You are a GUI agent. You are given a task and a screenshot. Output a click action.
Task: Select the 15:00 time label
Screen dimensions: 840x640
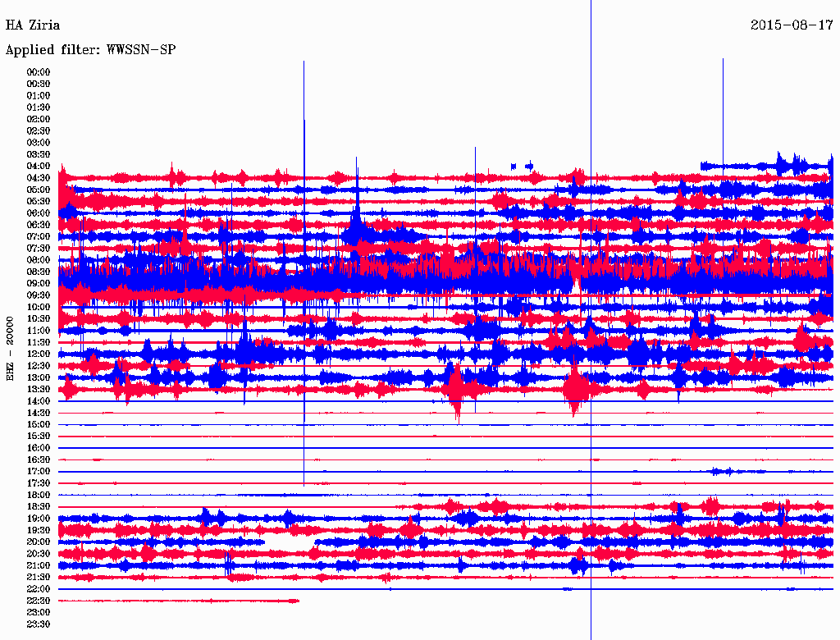tap(39, 425)
